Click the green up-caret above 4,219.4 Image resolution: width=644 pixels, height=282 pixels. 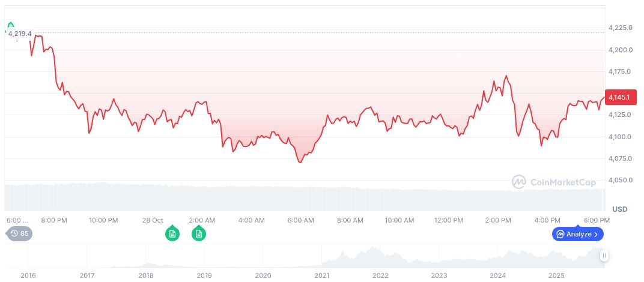pos(10,25)
